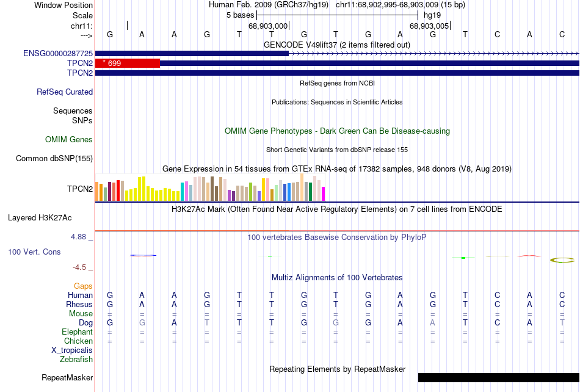580x392 pixels.
Task: Open 100 vertebrates Basewise Conservation by PhyloP title
Action: click(x=337, y=237)
